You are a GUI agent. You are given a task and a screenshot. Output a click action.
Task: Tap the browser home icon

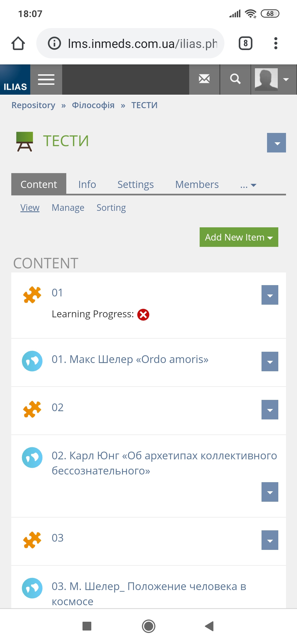tap(18, 43)
